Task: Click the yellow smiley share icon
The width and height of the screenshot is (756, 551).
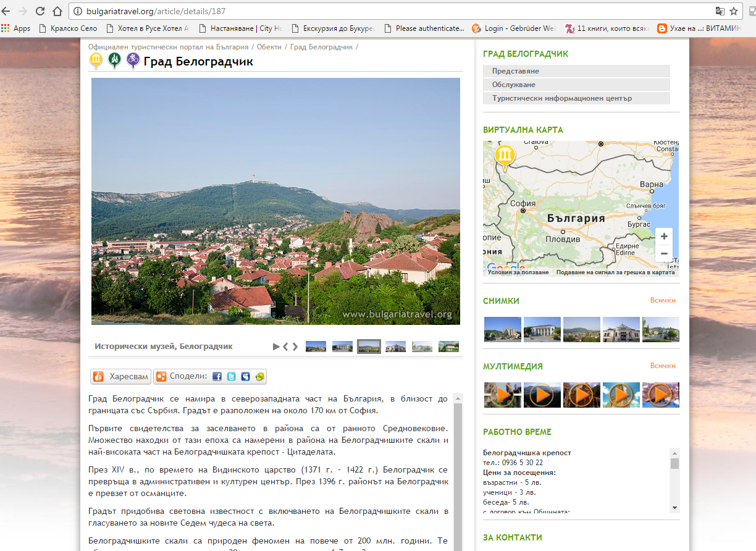Action: pyautogui.click(x=258, y=376)
